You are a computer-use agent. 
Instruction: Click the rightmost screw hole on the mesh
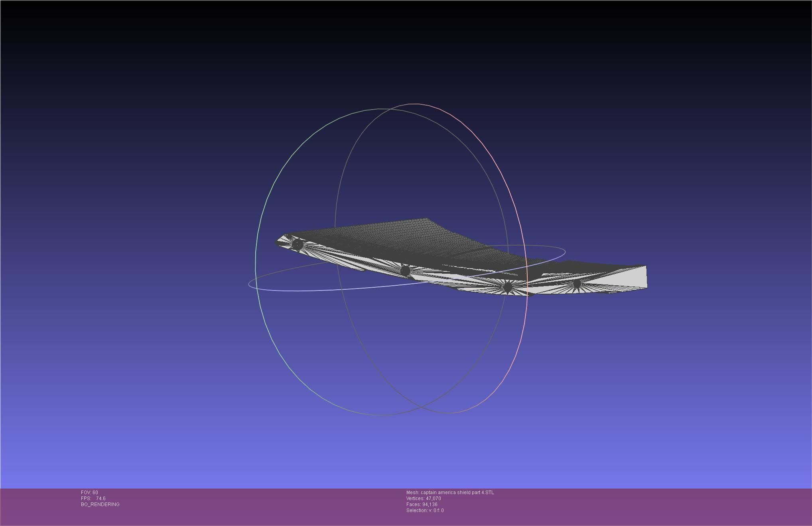point(577,284)
